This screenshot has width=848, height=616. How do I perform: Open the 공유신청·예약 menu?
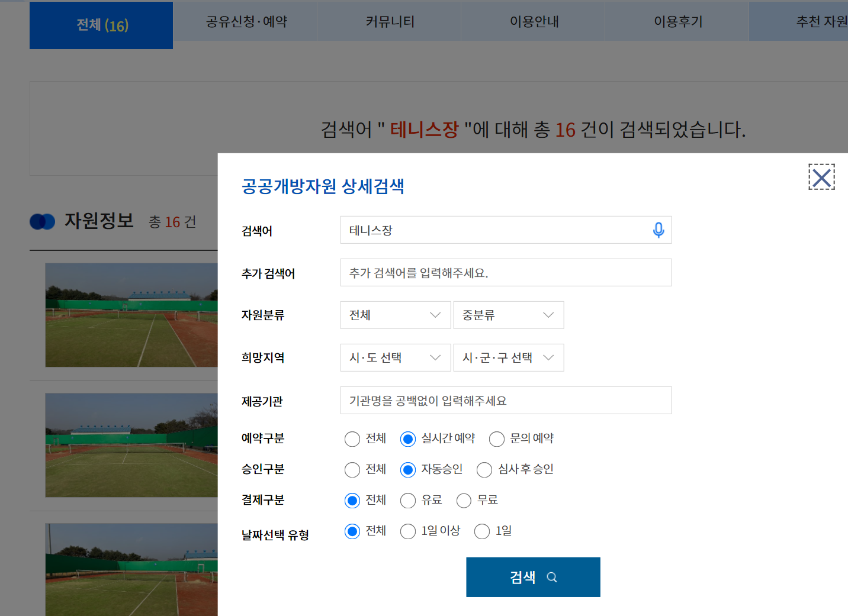click(x=246, y=21)
